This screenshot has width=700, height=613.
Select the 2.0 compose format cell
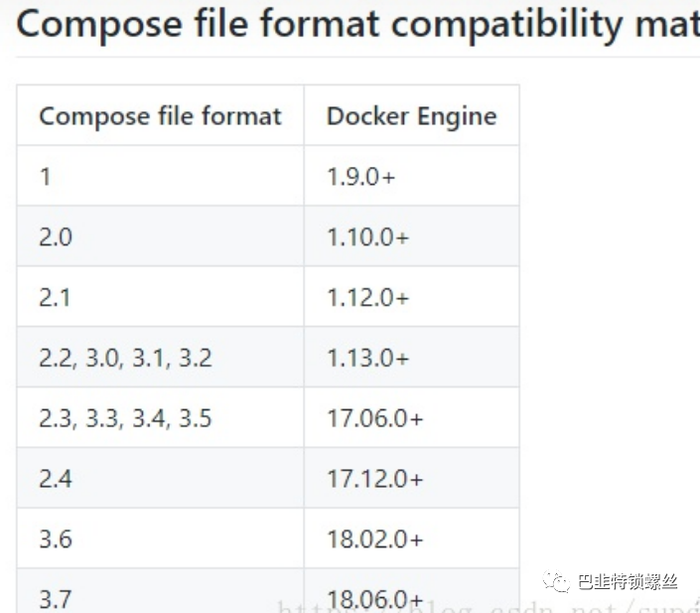click(160, 235)
